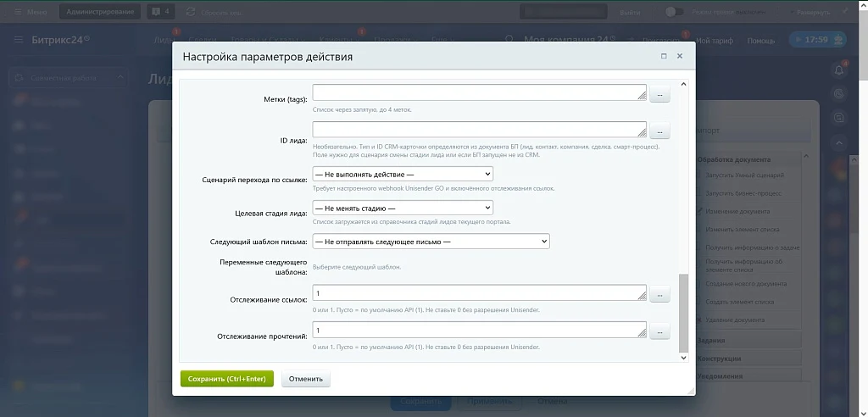Click the dialog bottom-right resize handle
The width and height of the screenshot is (868, 417).
[x=691, y=391]
